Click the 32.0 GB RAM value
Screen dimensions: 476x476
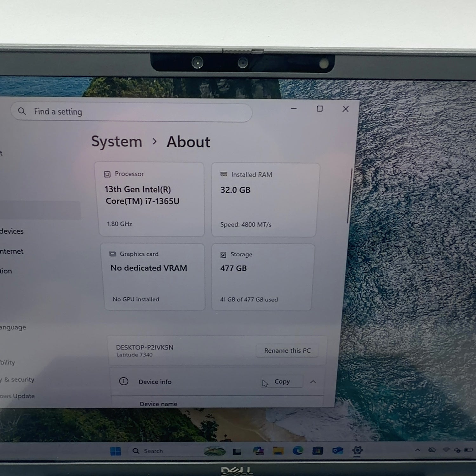click(235, 190)
